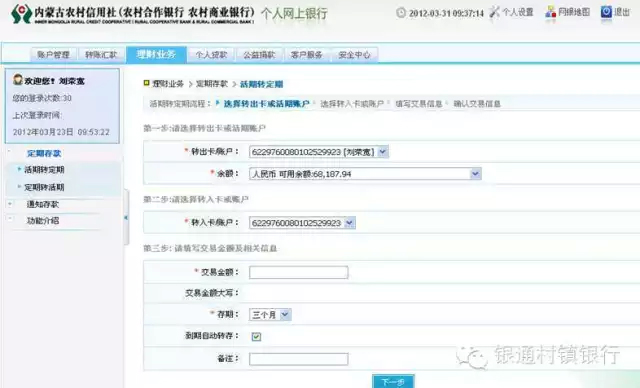Open 转入卡/账户 dropdown
The image size is (640, 388).
tap(302, 223)
